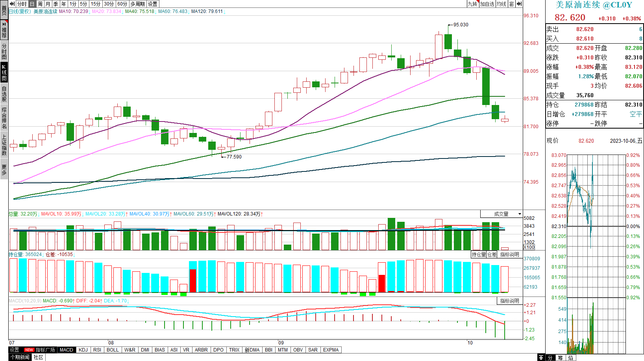Screen dimensions: 644x361
Task: Select the K线图 sidebar view
Action: pos(4,72)
